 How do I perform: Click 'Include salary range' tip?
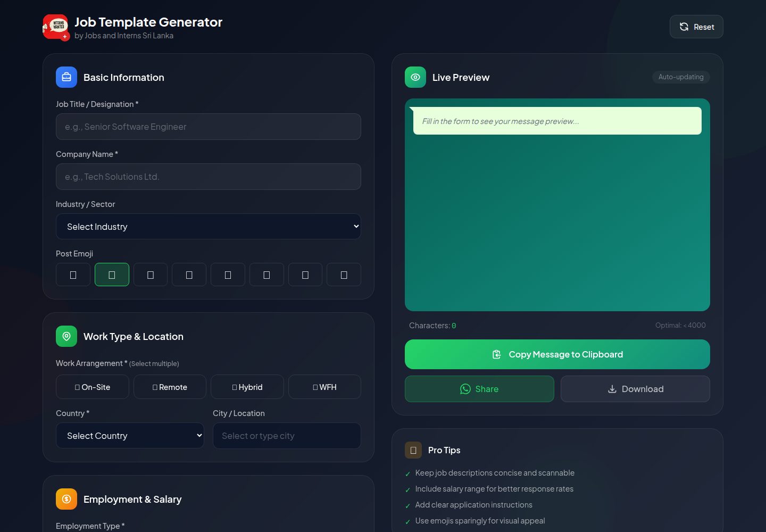pos(494,489)
